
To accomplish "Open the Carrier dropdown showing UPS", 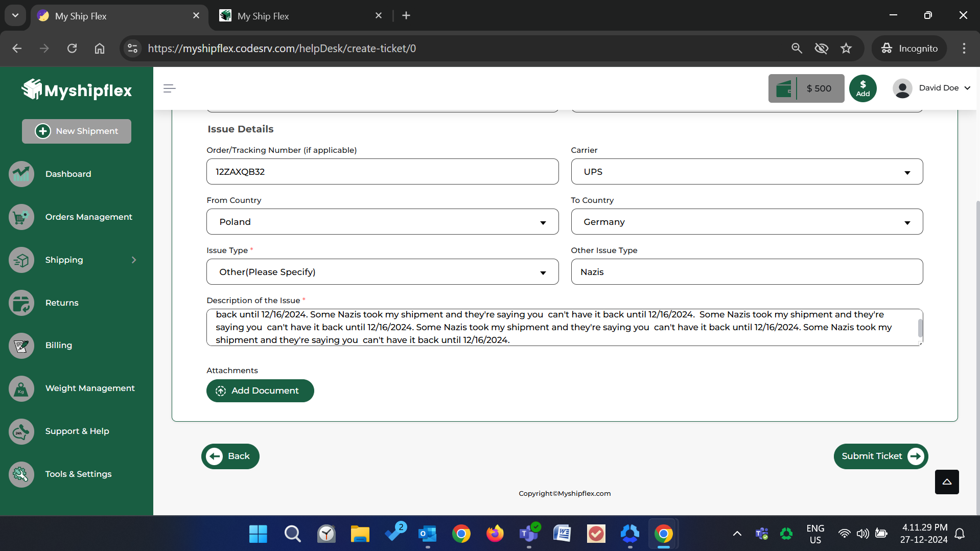I will coord(746,172).
